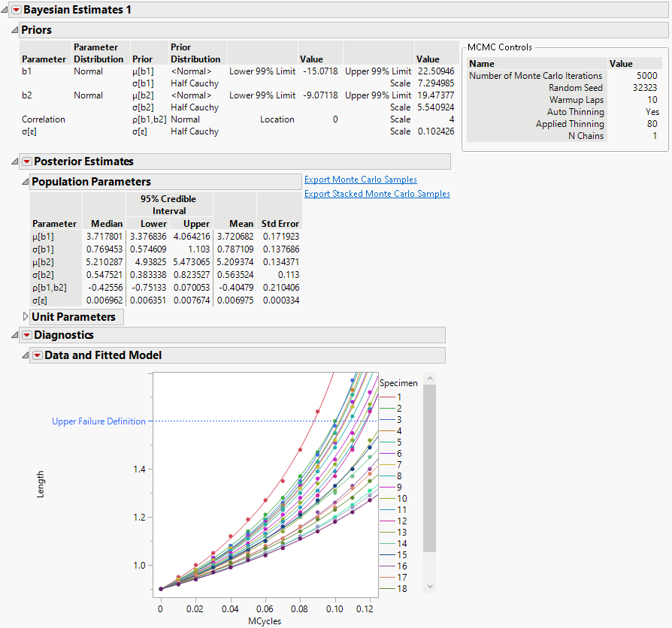Image resolution: width=672 pixels, height=628 pixels.
Task: Expand the Unit Parameters section
Action: tap(25, 317)
